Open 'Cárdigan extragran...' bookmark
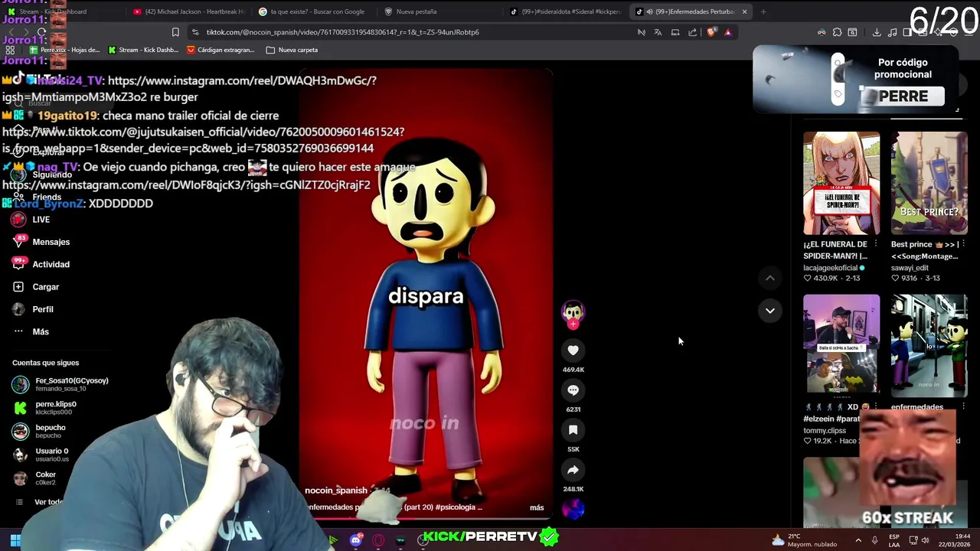 [220, 50]
